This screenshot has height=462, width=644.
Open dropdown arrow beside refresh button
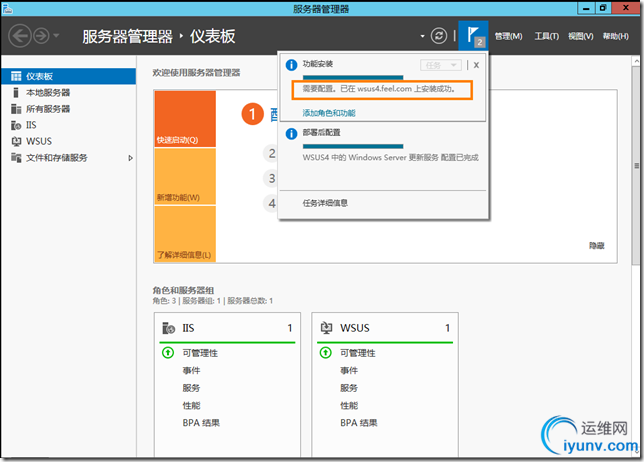(422, 36)
